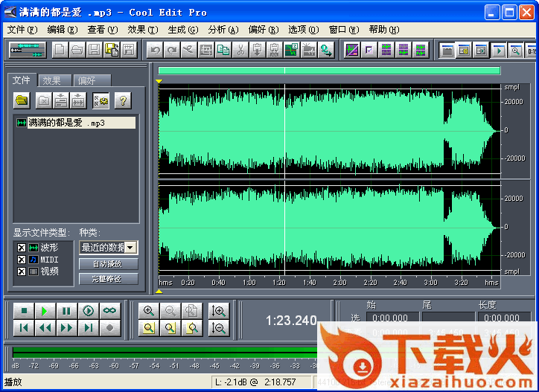
Task: Click the status readout L: -2.1dB @ 2:18.757
Action: coord(262,382)
